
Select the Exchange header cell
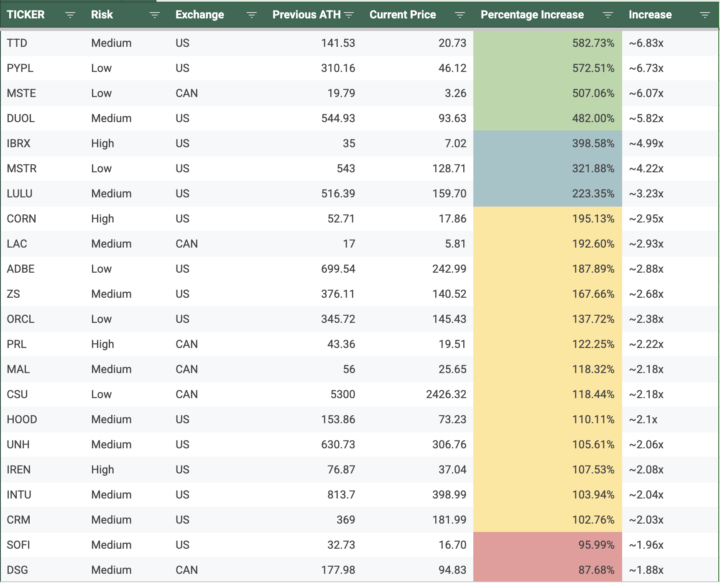[218, 15]
